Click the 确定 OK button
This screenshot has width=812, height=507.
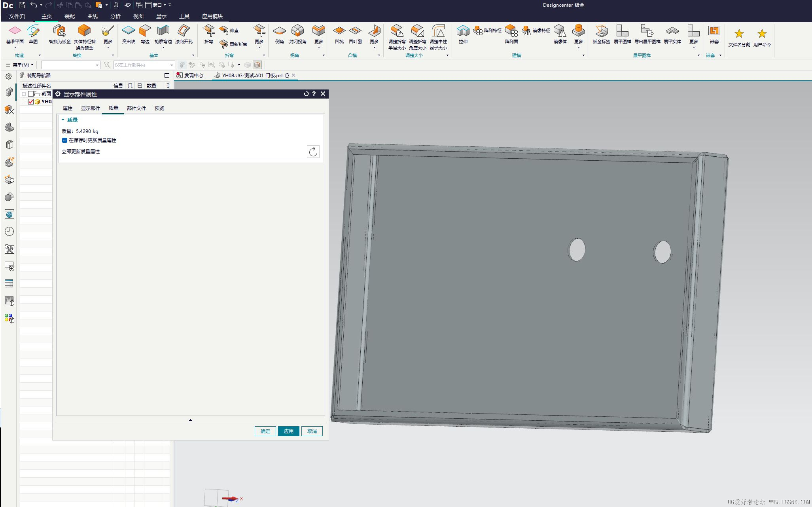(x=265, y=431)
